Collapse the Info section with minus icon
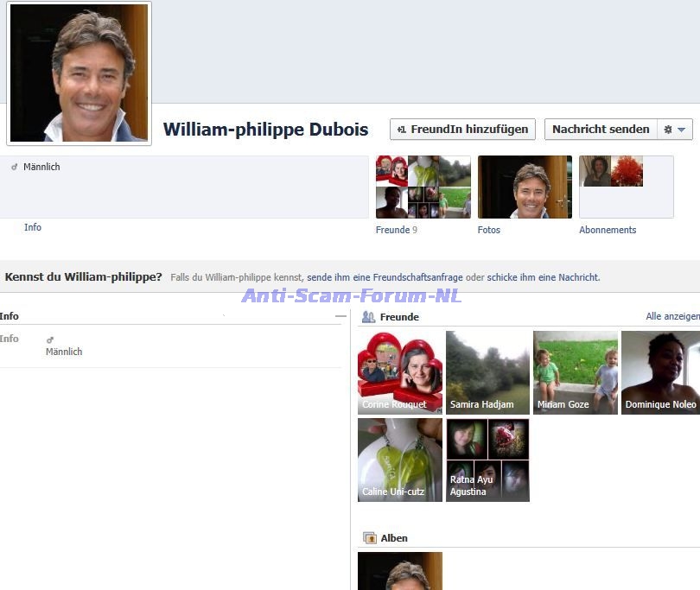This screenshot has width=700, height=590. coord(340,317)
